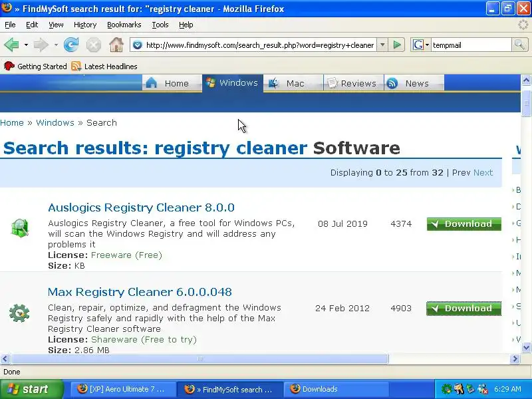The image size is (532, 399).
Task: Click the Stop loading icon
Action: [93, 45]
